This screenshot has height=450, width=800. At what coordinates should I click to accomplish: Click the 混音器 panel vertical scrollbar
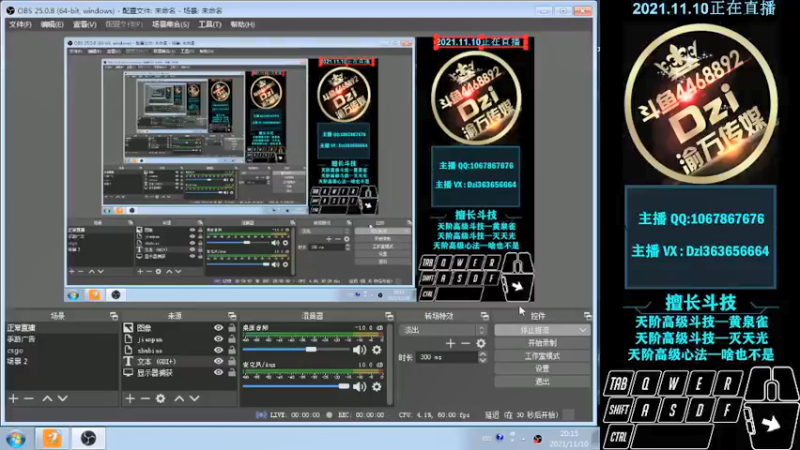pos(390,364)
